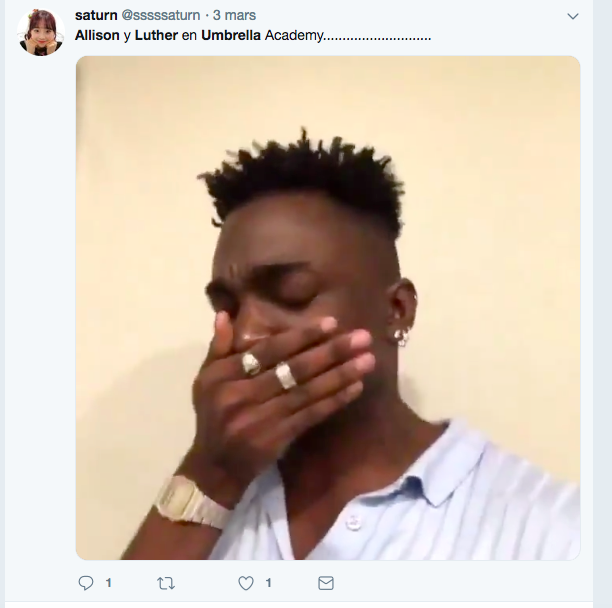Play the embedded video of the man
The image size is (612, 608).
tap(328, 308)
